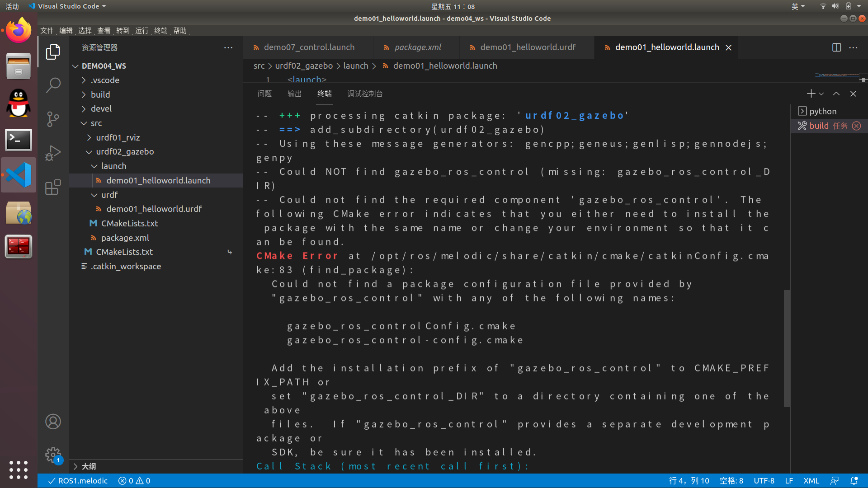This screenshot has width=868, height=488.
Task: Switch to the demo07_control.launch tab
Action: 309,47
